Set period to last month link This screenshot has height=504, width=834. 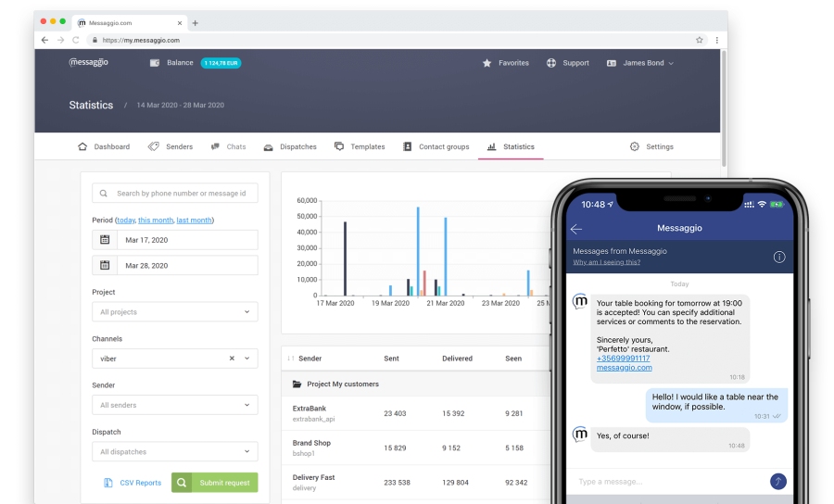tap(195, 220)
